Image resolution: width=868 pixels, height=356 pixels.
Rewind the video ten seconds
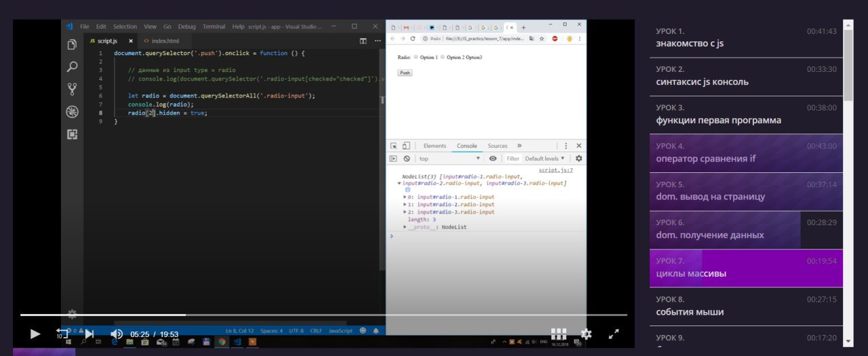62,333
